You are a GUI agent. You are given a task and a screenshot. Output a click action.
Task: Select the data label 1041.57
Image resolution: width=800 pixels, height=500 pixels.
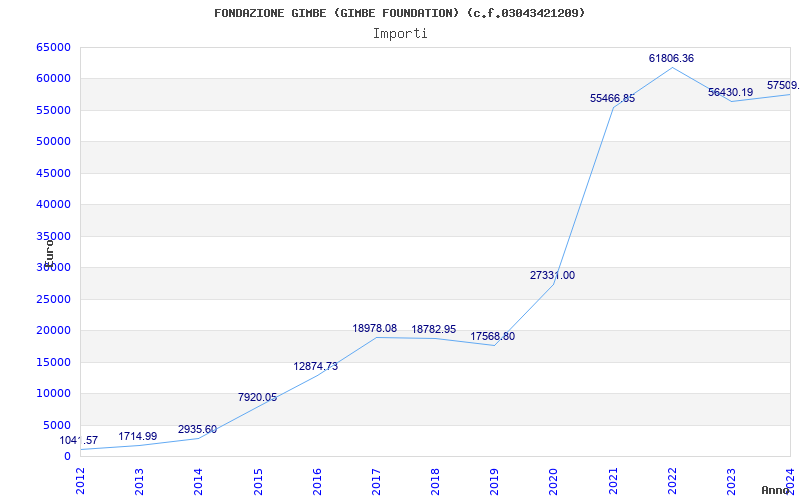tap(79, 441)
